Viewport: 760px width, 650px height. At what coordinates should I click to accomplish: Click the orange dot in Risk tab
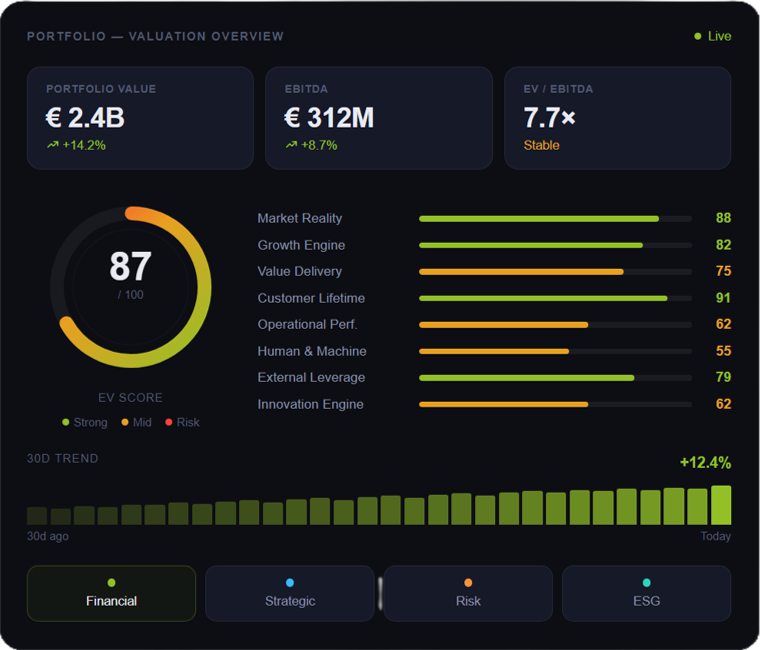[x=468, y=583]
